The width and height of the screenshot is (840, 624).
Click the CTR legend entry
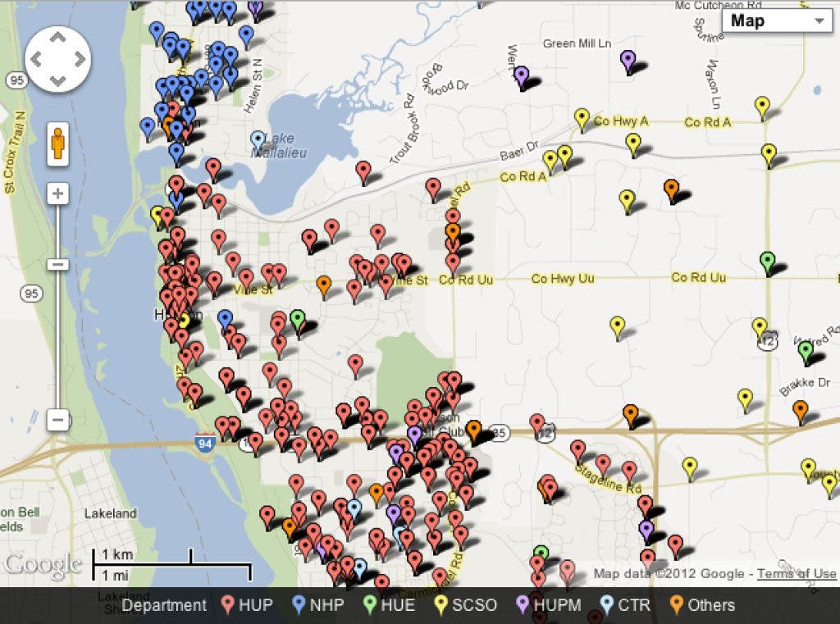625,605
